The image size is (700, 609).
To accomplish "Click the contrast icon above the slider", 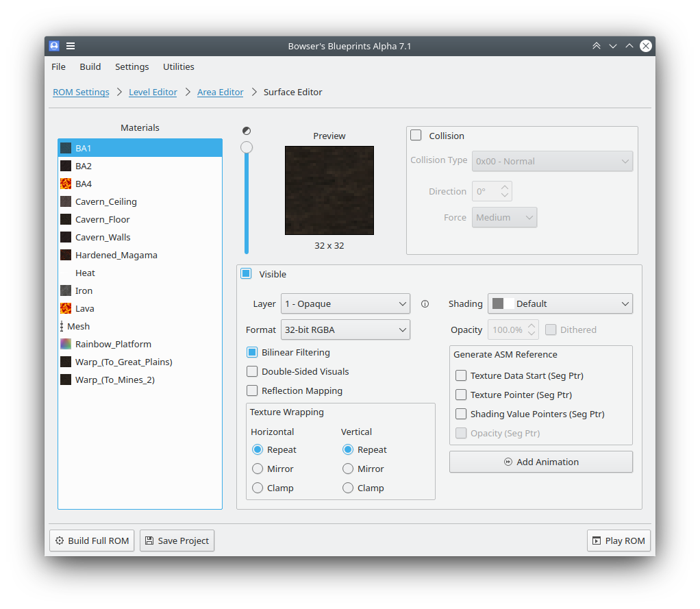I will tap(247, 131).
